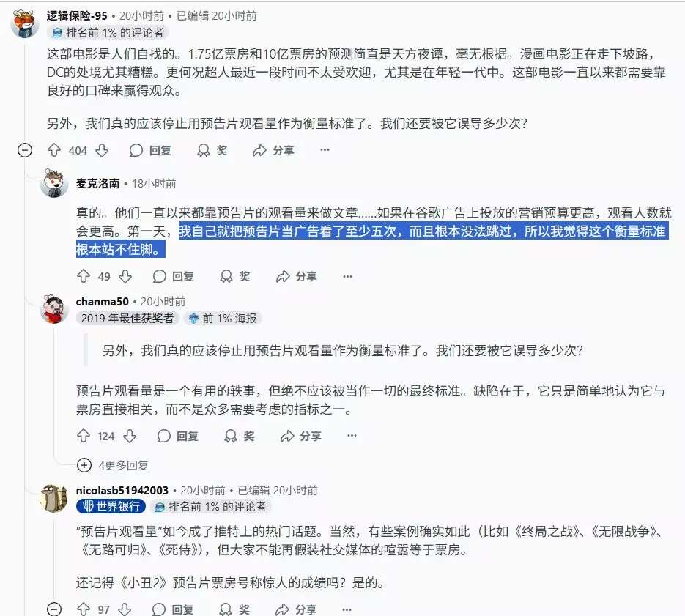The width and height of the screenshot is (685, 616).
Task: Click the 世界银行 flair badge
Action: pyautogui.click(x=111, y=506)
